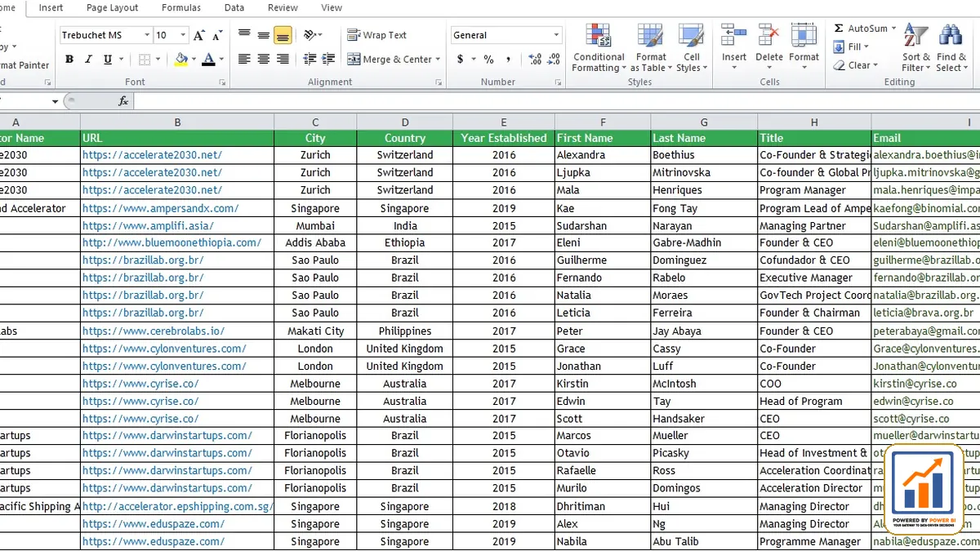Open the Font dialog launcher

coord(222,82)
